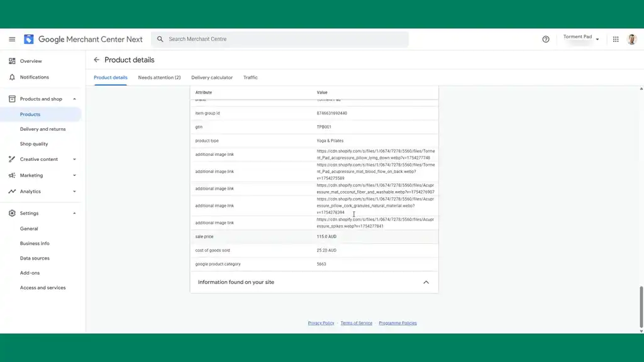The width and height of the screenshot is (644, 362).
Task: Select the gtin value TPB001
Action: (324, 127)
